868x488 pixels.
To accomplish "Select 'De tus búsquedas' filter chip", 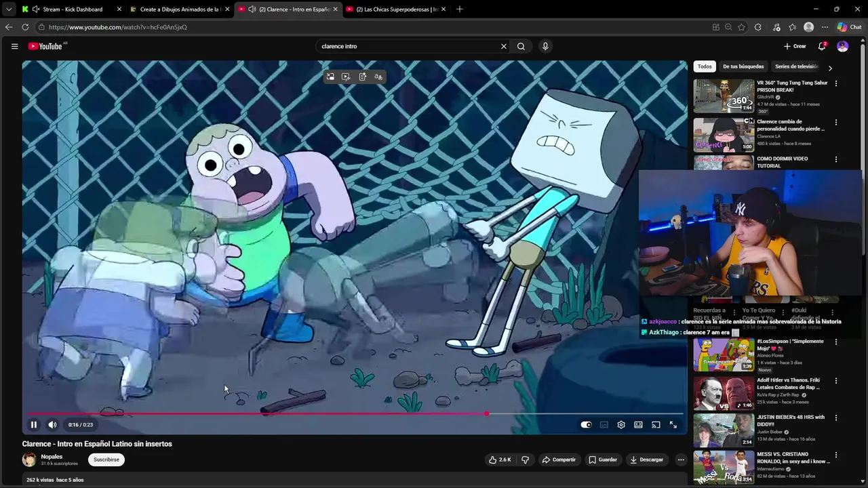I will pyautogui.click(x=743, y=66).
